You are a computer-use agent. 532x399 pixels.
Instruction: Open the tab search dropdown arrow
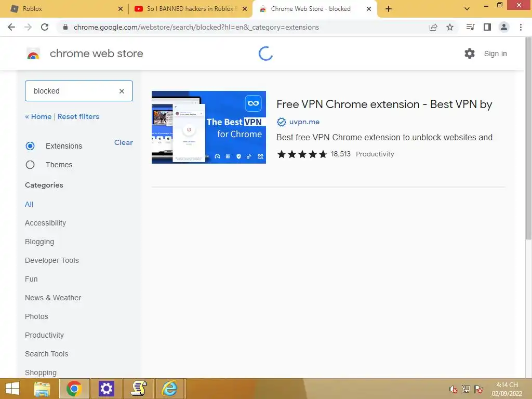click(467, 9)
